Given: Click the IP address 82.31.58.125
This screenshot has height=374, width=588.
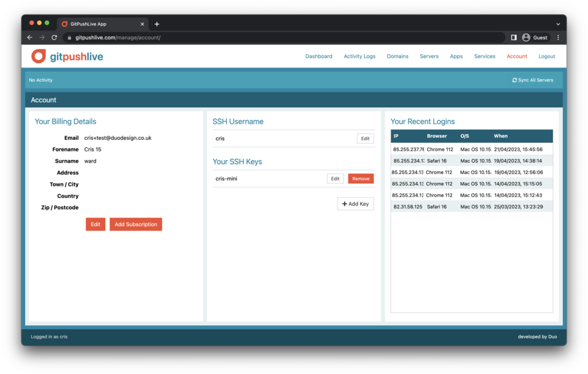Looking at the screenshot, I should 408,207.
